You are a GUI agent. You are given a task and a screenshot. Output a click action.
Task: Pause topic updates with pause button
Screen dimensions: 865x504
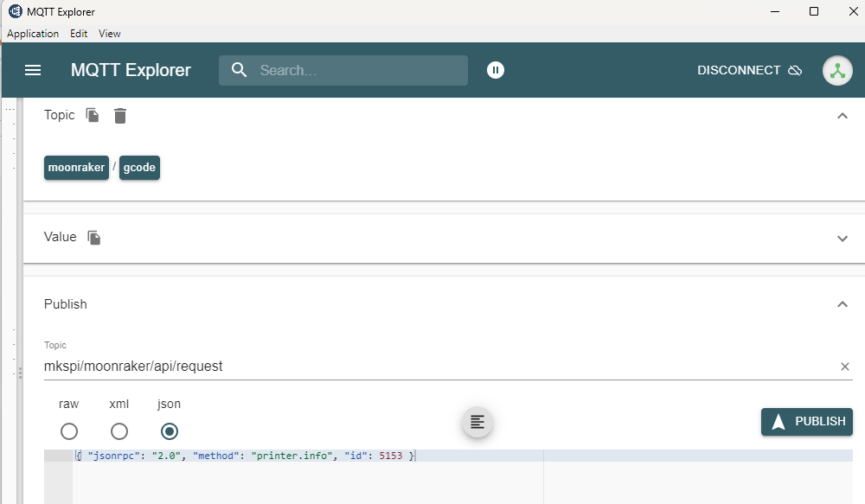tap(495, 70)
